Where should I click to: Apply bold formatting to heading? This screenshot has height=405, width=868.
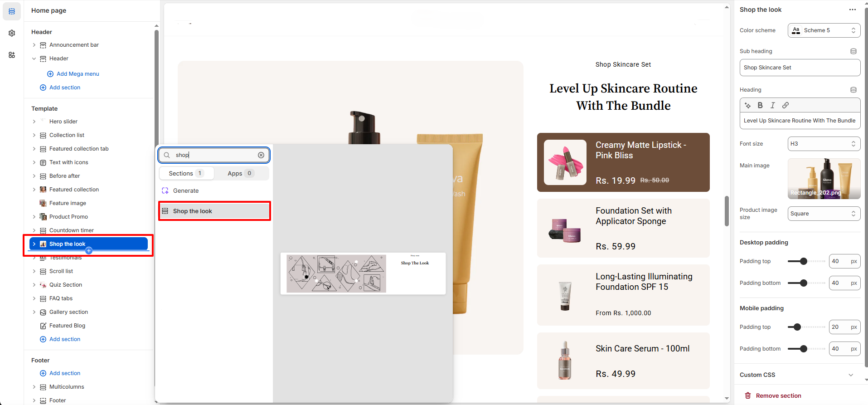point(760,105)
